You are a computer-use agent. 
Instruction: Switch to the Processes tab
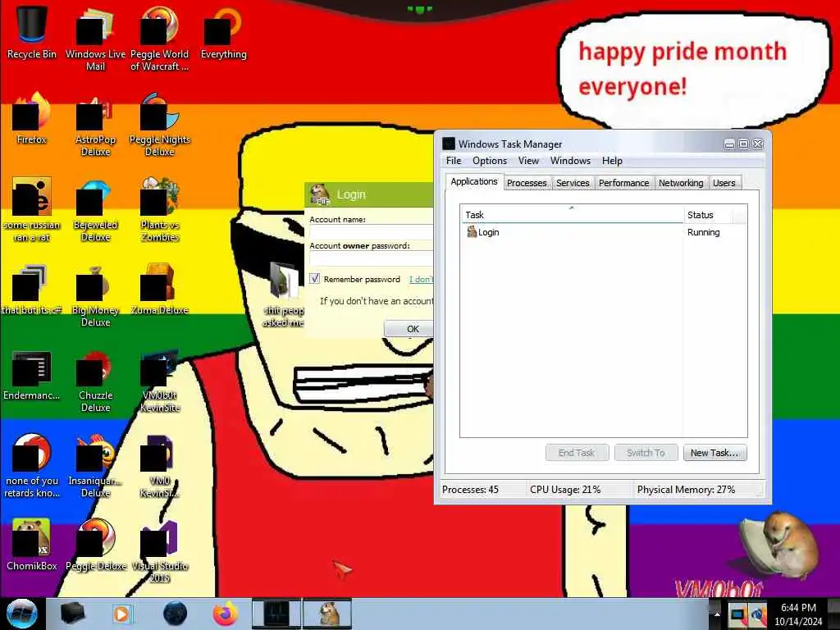(x=527, y=183)
